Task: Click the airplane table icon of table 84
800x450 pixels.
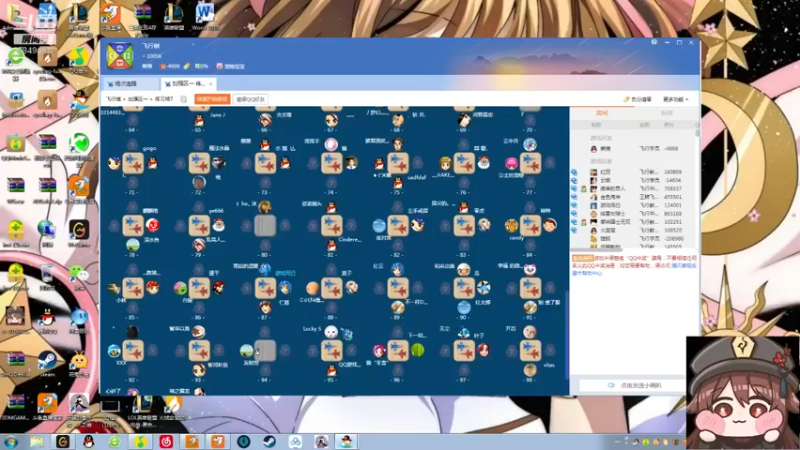Action: 530,226
